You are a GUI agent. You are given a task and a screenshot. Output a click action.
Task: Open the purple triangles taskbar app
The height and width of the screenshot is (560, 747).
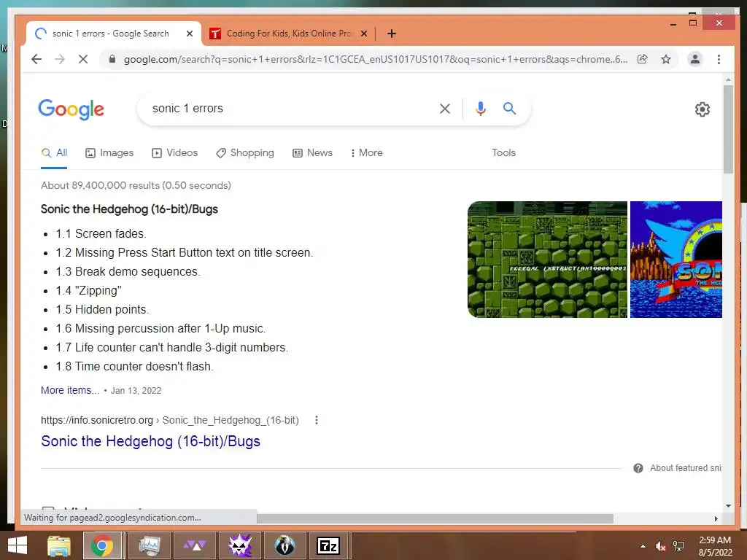[194, 545]
